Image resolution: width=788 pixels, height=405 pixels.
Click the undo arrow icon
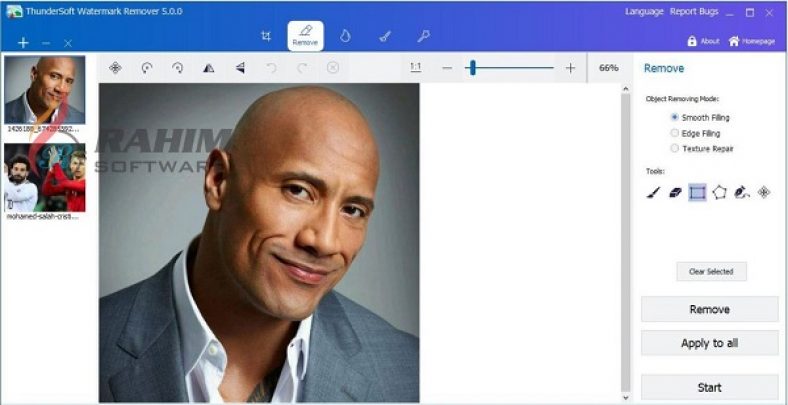271,68
